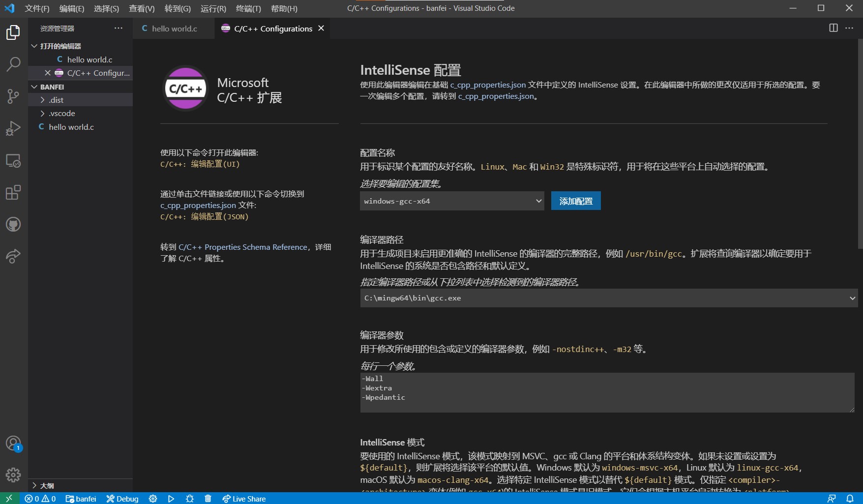Select hello world.c in open editors list
863x504 pixels.
(x=80, y=59)
